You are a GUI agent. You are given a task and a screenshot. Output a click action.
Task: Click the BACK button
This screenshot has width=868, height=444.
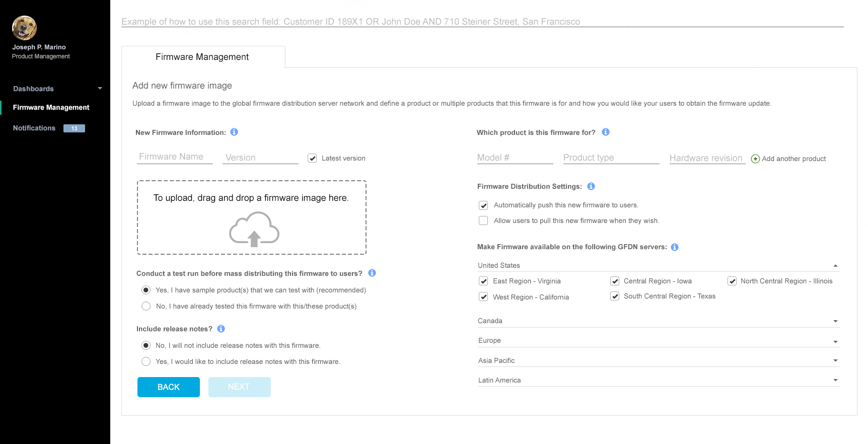[x=169, y=387]
